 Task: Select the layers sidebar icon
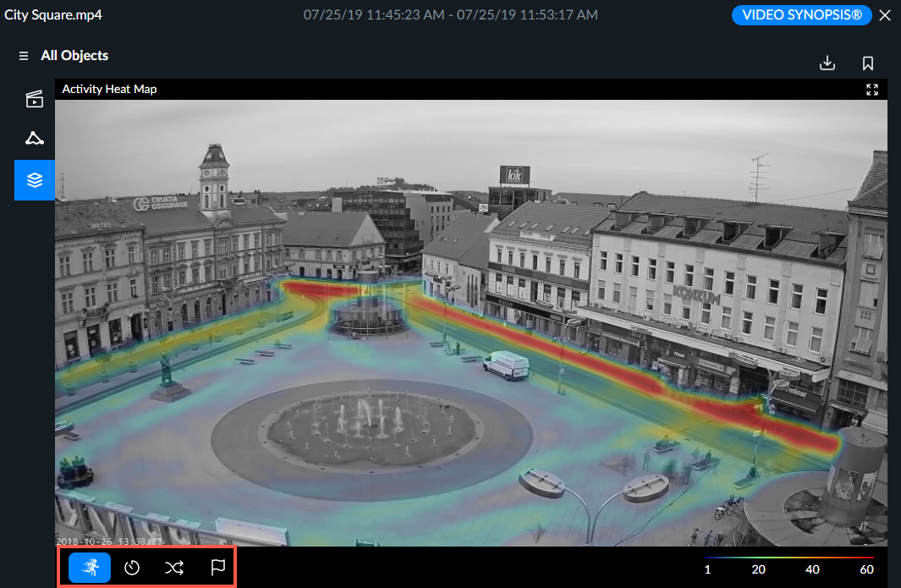(x=35, y=180)
